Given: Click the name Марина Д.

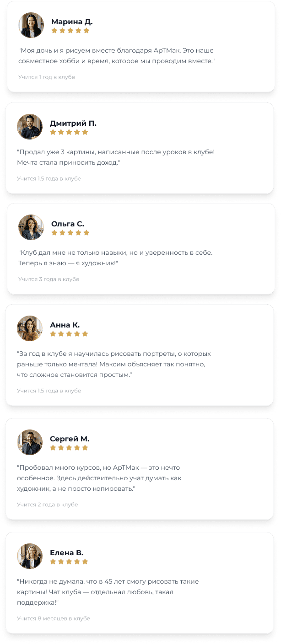Looking at the screenshot, I should (x=72, y=21).
